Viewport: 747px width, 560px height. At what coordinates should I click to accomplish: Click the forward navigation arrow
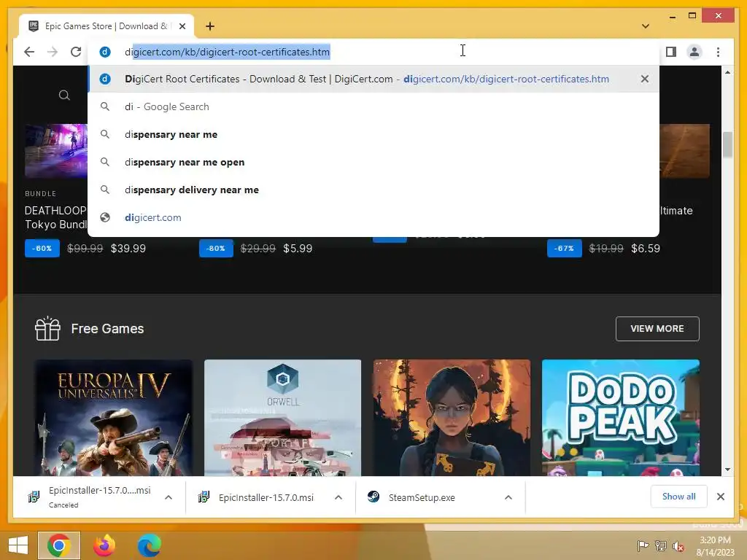[53, 52]
